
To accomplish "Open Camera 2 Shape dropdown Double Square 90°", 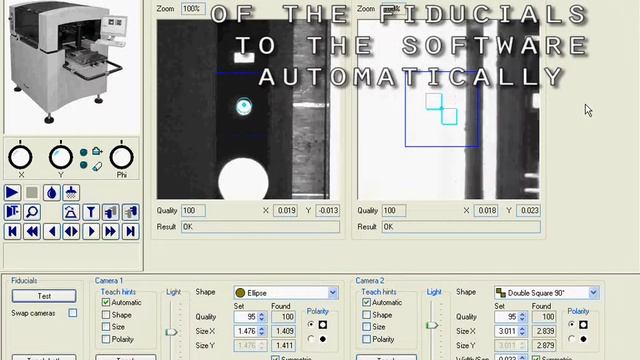I will (593, 293).
